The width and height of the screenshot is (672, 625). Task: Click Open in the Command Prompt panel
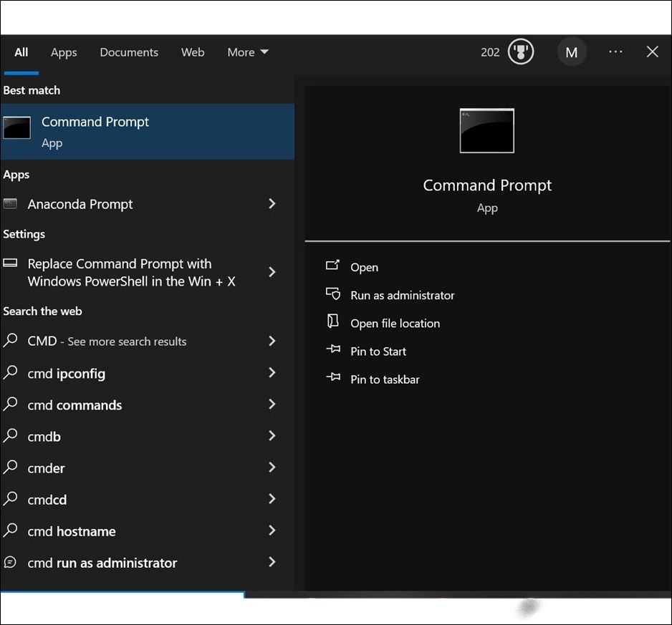point(364,267)
